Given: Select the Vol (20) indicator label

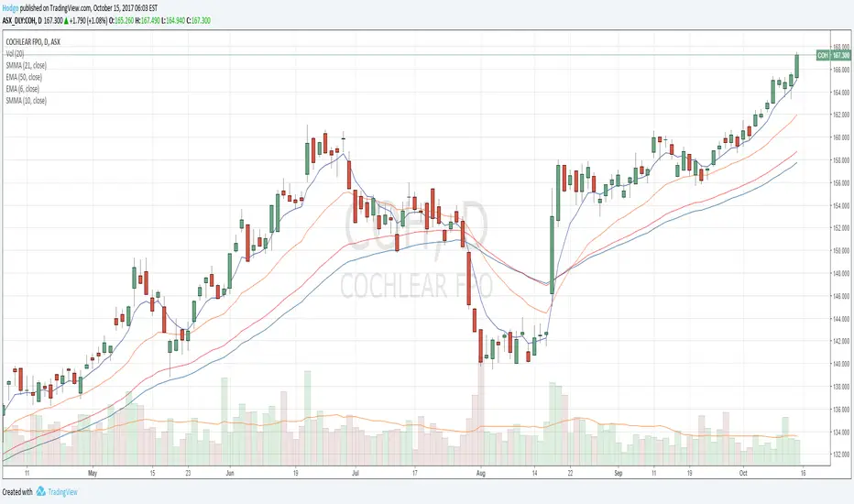Looking at the screenshot, I should 16,53.
